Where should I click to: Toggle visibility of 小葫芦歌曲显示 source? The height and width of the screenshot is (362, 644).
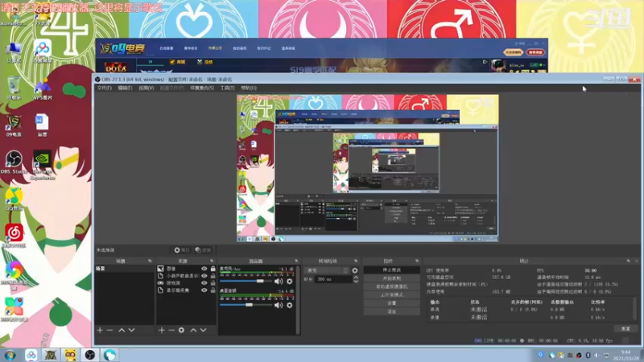[x=204, y=276]
